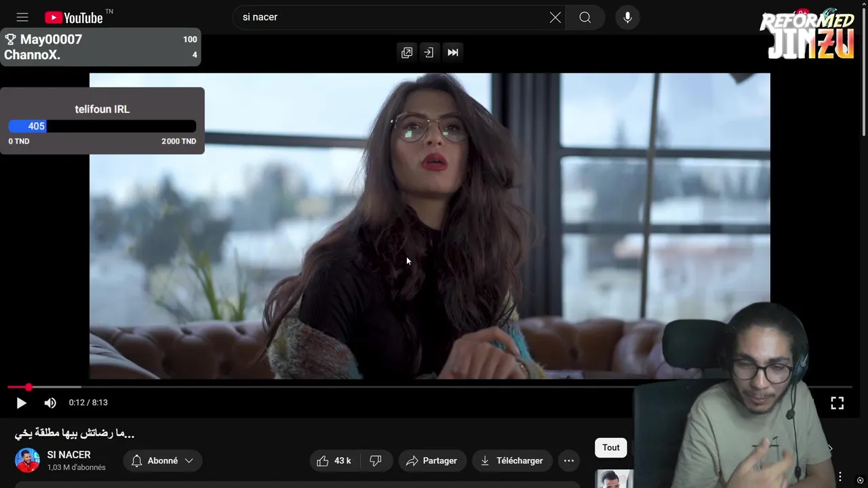Open the SI NACER channel name link

coord(68,455)
